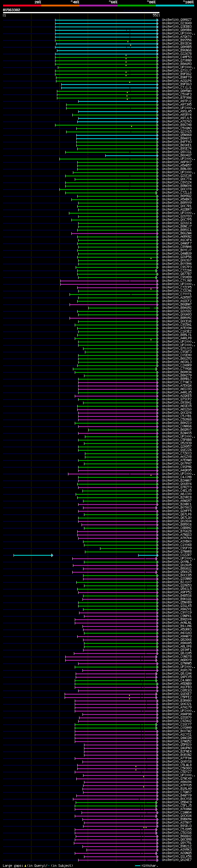The width and height of the screenshot is (197, 868).
Task: Select the UniRef100_A7QKT0 label
Action: [x=177, y=37]
